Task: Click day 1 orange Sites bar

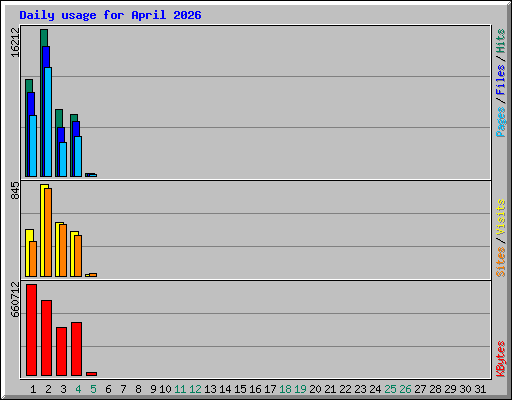Action: [33, 259]
